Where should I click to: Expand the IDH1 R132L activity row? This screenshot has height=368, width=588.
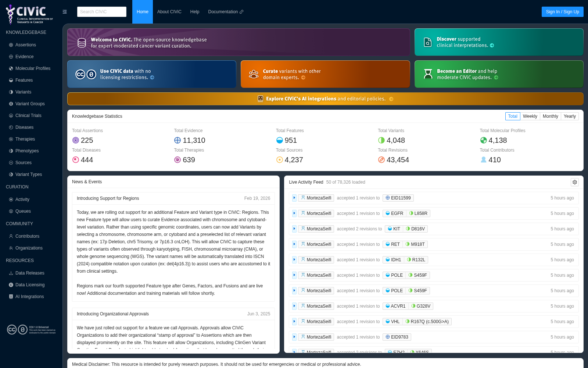294,260
